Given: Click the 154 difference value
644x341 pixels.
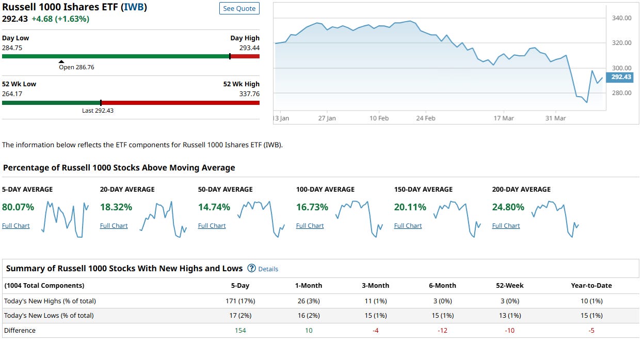Looking at the screenshot, I should (240, 331).
